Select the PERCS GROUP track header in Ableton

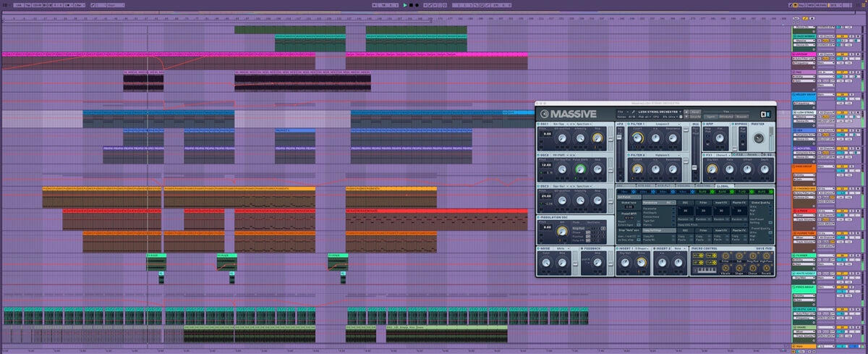[803, 287]
